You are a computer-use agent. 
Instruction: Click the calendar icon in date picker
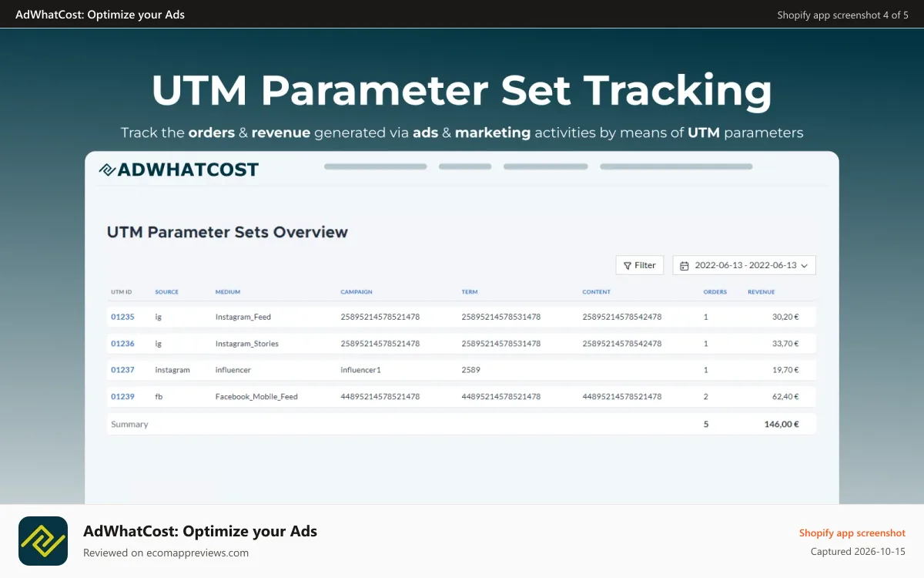point(685,265)
